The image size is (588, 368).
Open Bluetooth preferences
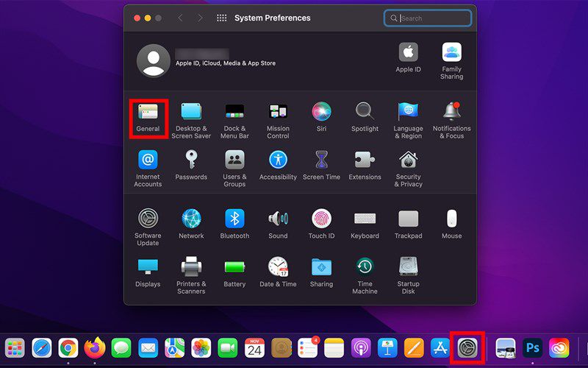(x=234, y=224)
